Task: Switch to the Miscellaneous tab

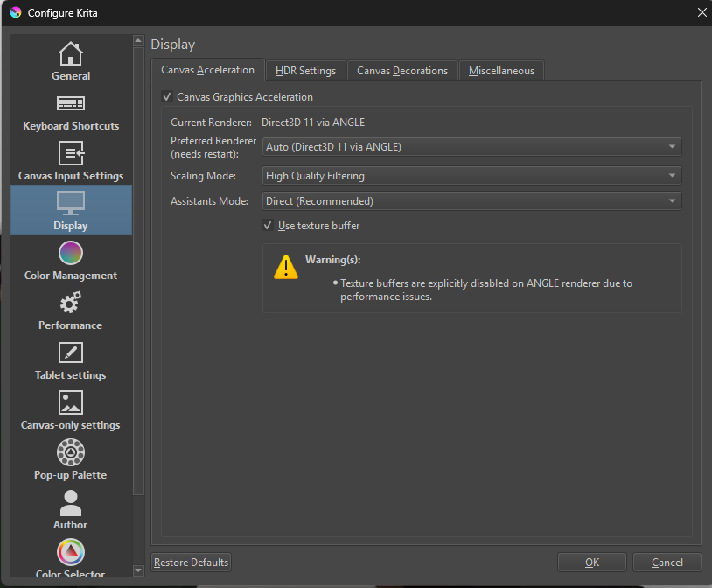Action: [501, 71]
